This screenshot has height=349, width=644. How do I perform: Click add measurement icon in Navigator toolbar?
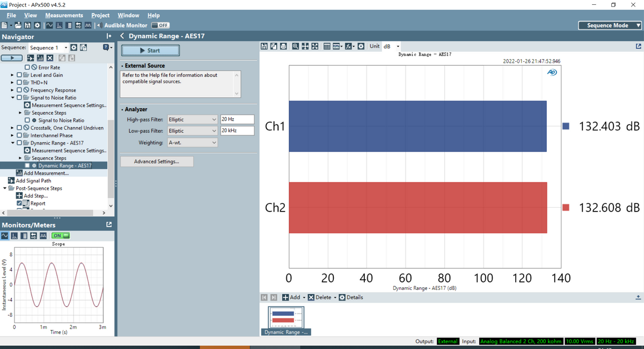point(40,58)
